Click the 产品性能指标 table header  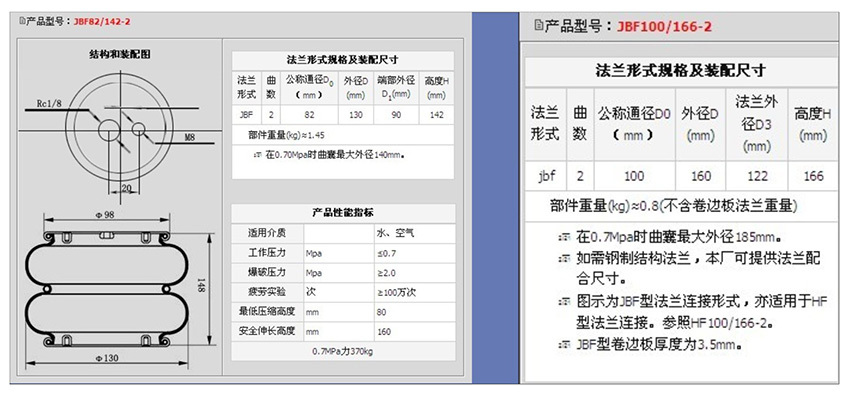point(343,212)
